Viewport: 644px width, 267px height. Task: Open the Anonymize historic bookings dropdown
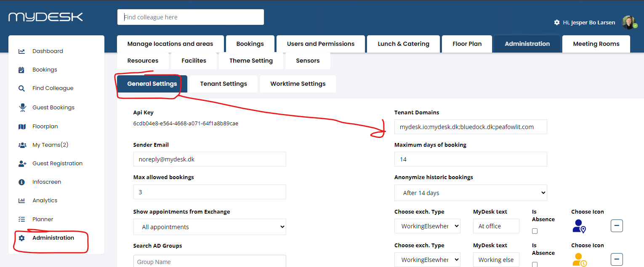471,193
